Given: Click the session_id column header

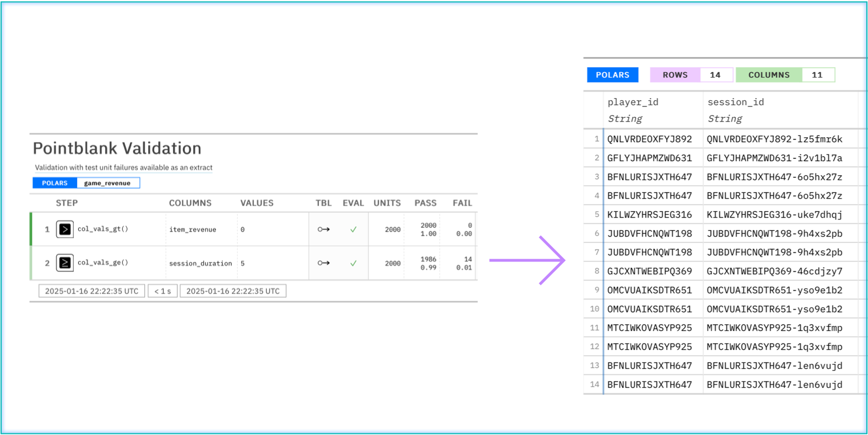Looking at the screenshot, I should (x=736, y=102).
